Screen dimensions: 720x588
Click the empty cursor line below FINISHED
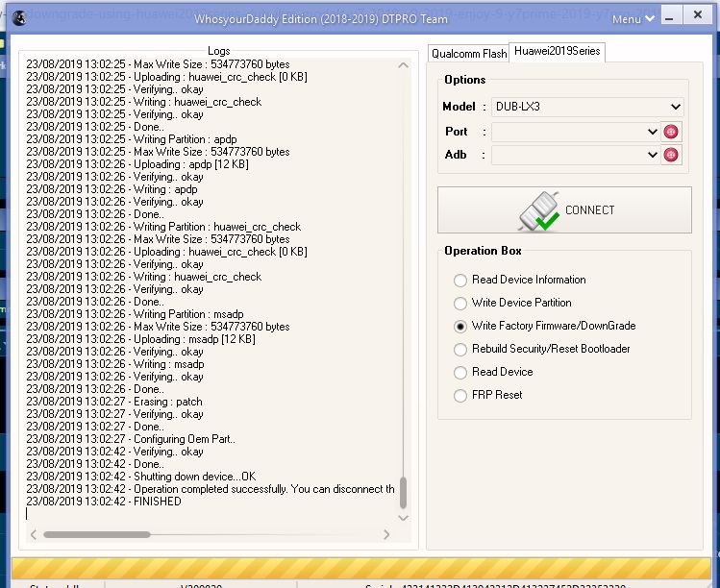pyautogui.click(x=211, y=514)
